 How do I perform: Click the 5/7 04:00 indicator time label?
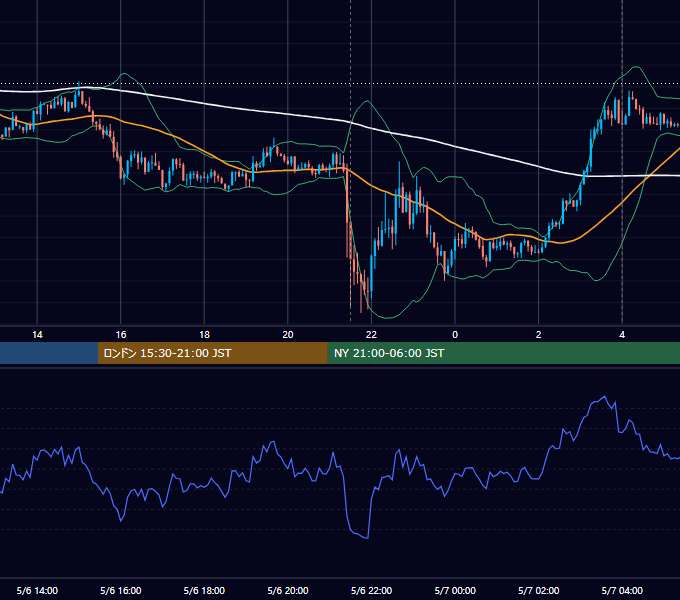pos(622,590)
